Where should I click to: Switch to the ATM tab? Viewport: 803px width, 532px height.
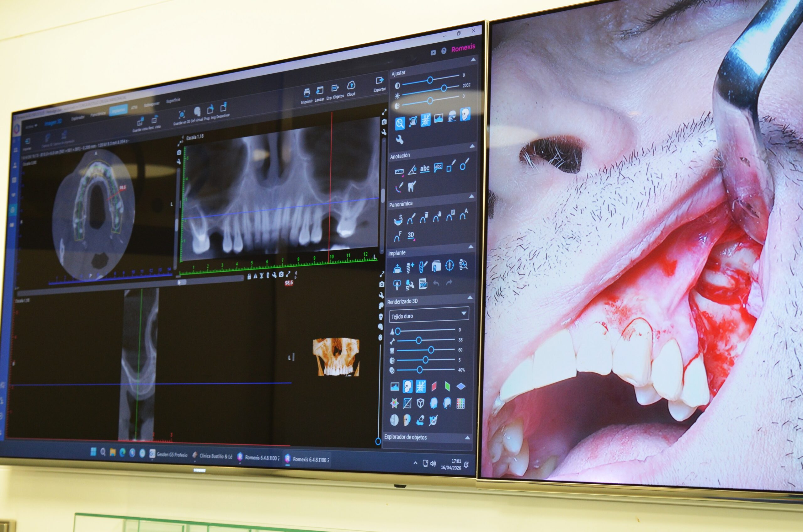134,107
